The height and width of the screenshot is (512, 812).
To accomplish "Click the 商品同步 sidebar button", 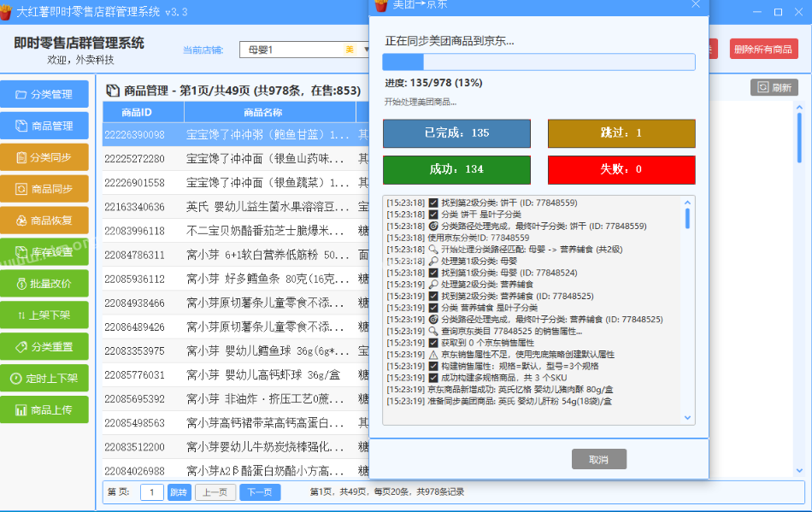I will tap(44, 189).
